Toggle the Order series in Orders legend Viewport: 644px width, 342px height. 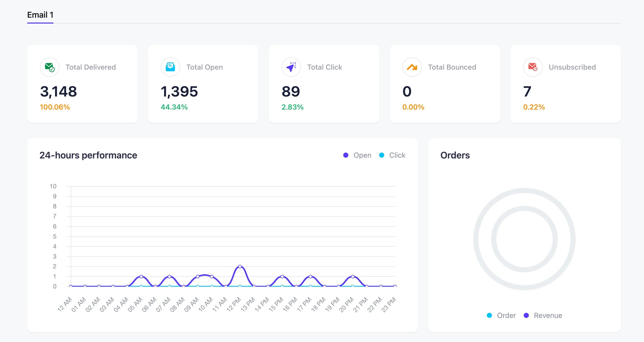[x=501, y=315]
